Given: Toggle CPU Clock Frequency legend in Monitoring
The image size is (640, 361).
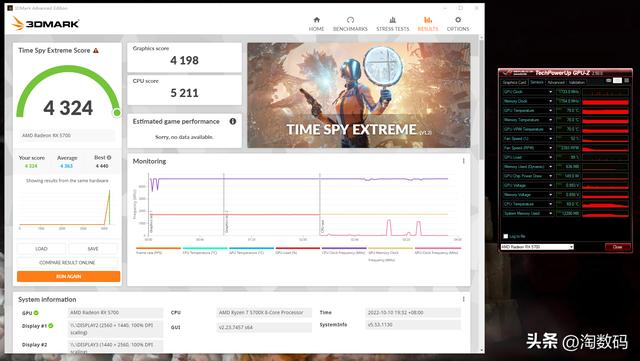Looking at the screenshot, I should (344, 251).
